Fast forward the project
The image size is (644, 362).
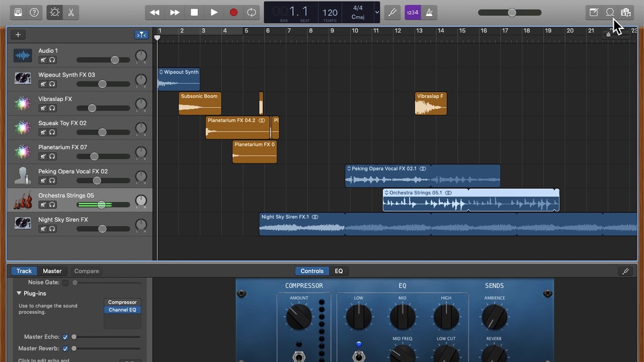tap(175, 13)
